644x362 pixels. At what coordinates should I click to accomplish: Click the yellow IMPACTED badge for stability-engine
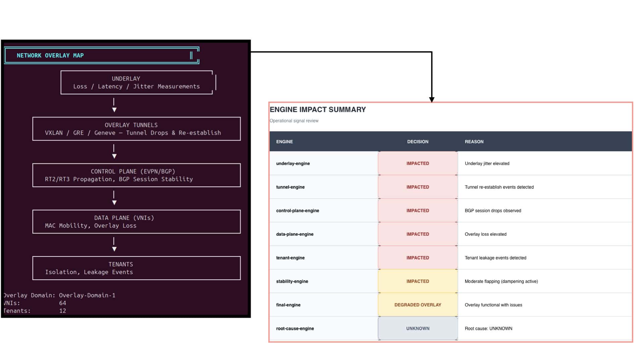click(x=418, y=281)
